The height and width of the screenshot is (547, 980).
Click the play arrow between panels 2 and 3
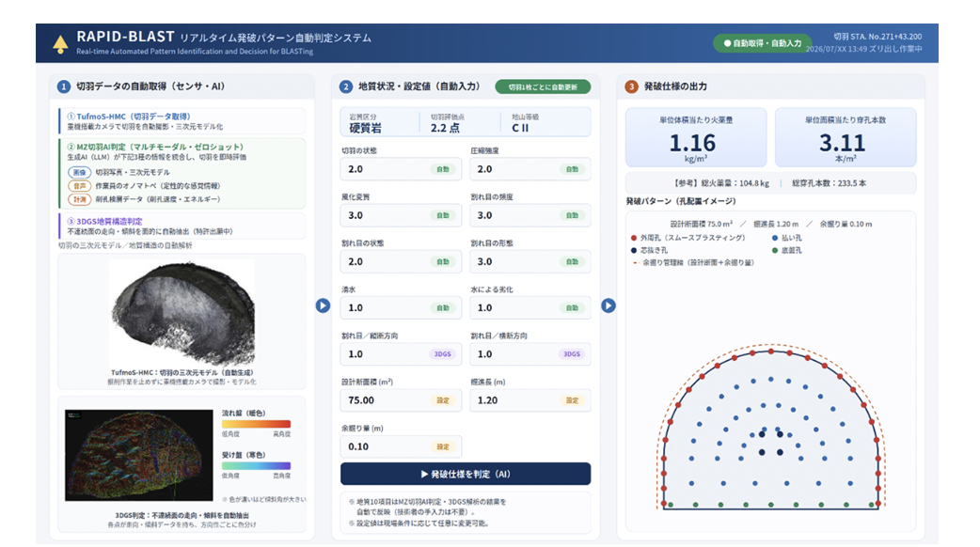609,306
